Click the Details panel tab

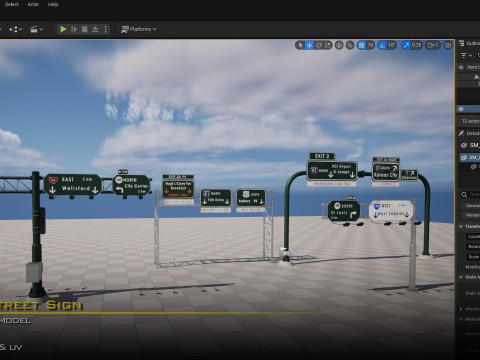click(470, 133)
